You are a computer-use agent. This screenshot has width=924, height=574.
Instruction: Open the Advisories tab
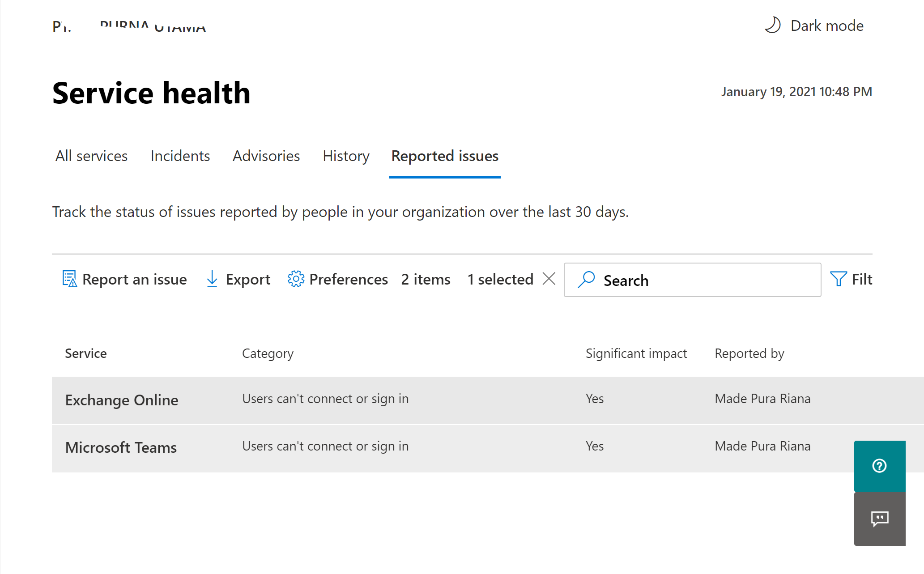pyautogui.click(x=266, y=156)
